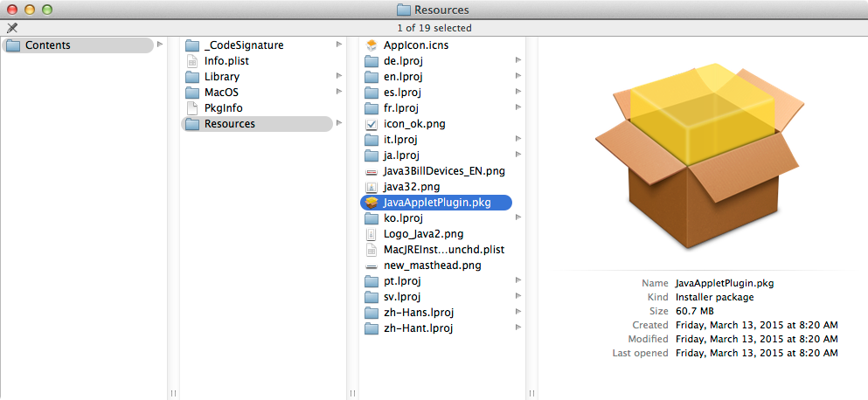868x400 pixels.
Task: Click the zh-Hant.lproj folder icon
Action: pos(372,328)
